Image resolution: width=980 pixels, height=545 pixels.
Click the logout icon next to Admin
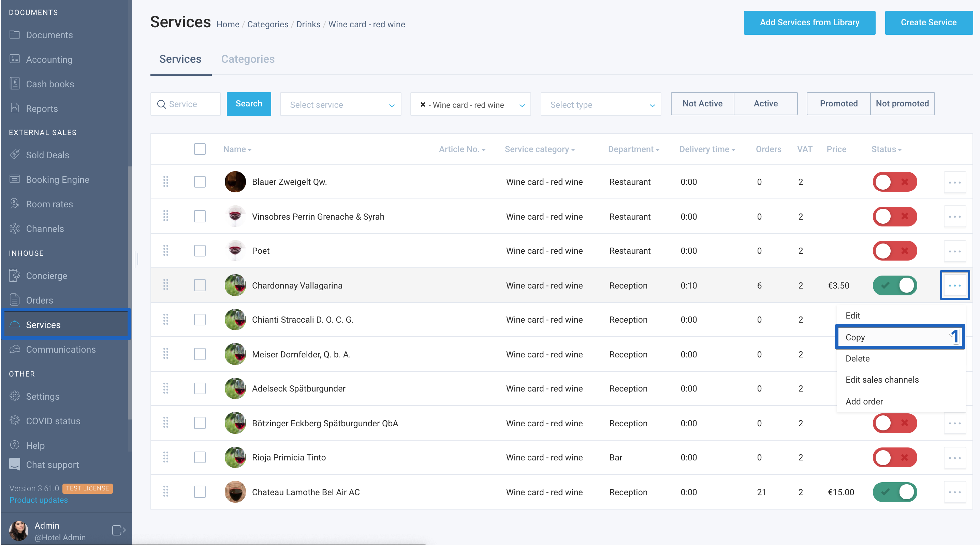coord(119,530)
